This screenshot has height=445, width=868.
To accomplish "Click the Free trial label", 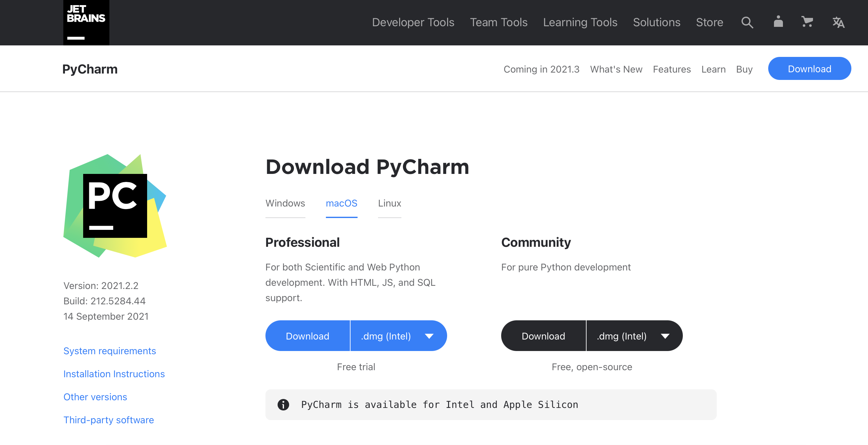I will [x=356, y=367].
